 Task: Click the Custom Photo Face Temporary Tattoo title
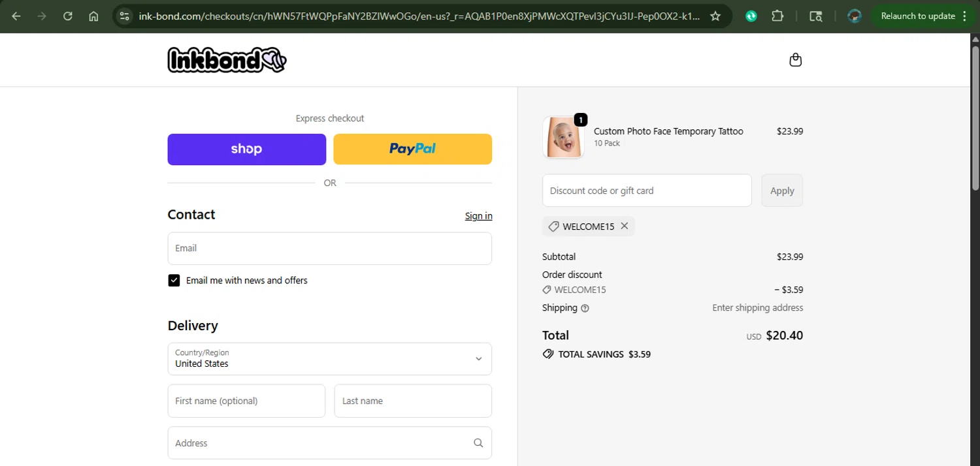(668, 131)
